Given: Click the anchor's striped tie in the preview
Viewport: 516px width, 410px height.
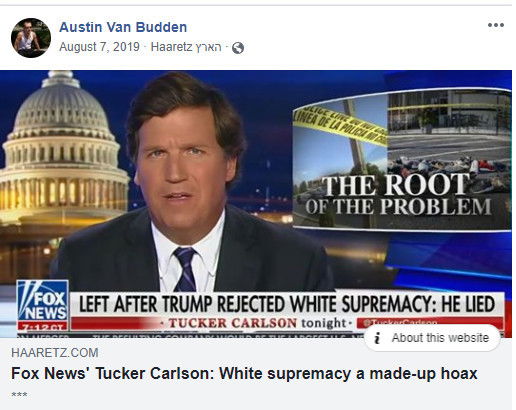Looking at the screenshot, I should tap(185, 269).
